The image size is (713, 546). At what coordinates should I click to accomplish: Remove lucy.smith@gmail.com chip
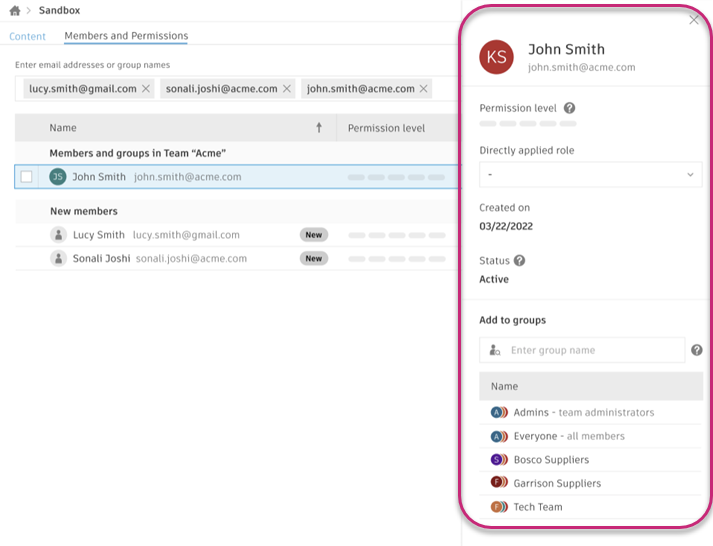point(146,89)
